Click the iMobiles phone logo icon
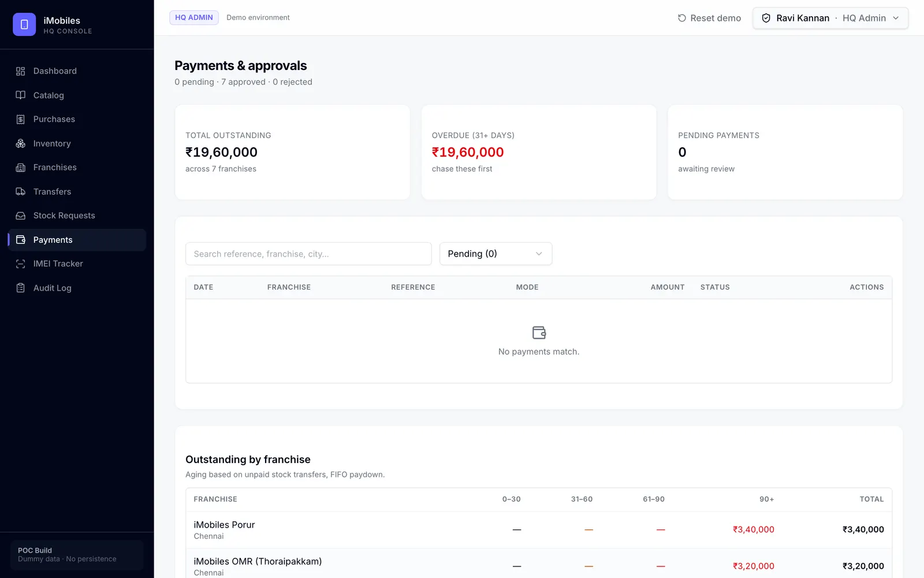Image resolution: width=924 pixels, height=578 pixels. pyautogui.click(x=24, y=24)
